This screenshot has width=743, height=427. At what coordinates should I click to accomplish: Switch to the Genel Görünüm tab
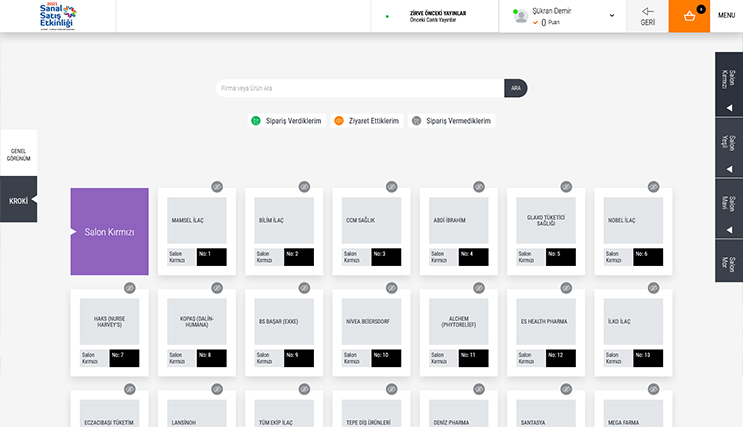point(18,154)
